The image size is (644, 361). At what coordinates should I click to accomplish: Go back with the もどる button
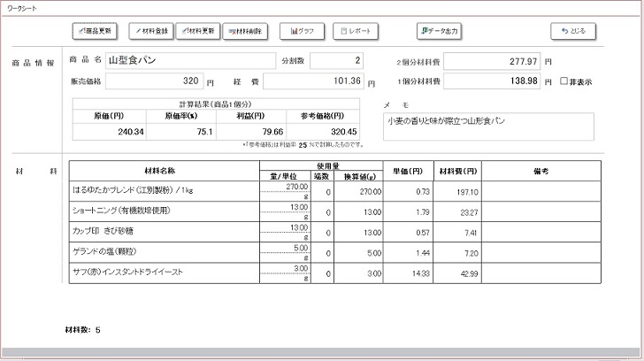pyautogui.click(x=573, y=31)
